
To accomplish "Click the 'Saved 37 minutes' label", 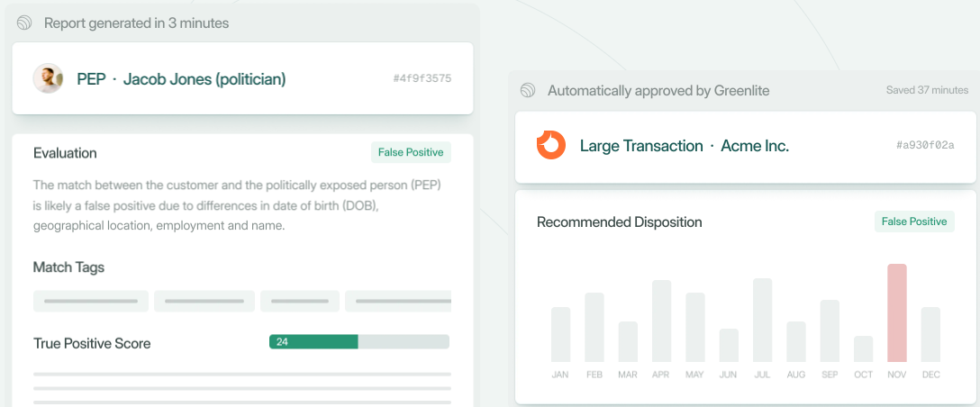I will click(x=927, y=90).
